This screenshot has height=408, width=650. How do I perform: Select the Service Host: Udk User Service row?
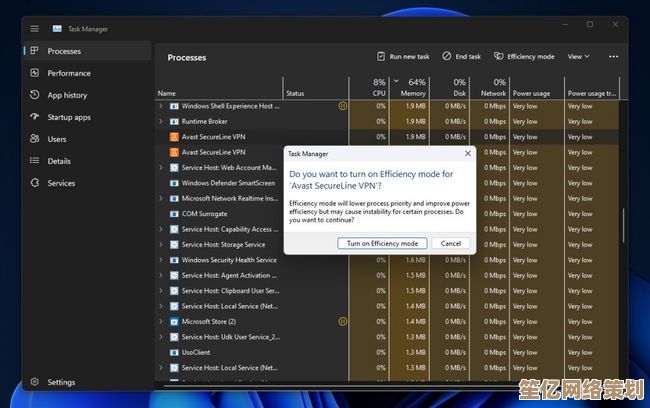(x=387, y=337)
